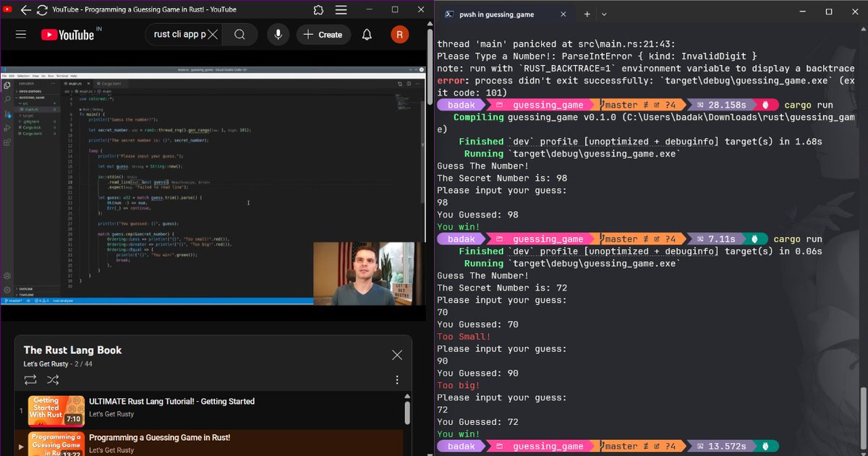The height and width of the screenshot is (456, 868).
Task: Open the playlist more options menu
Action: coord(397,379)
